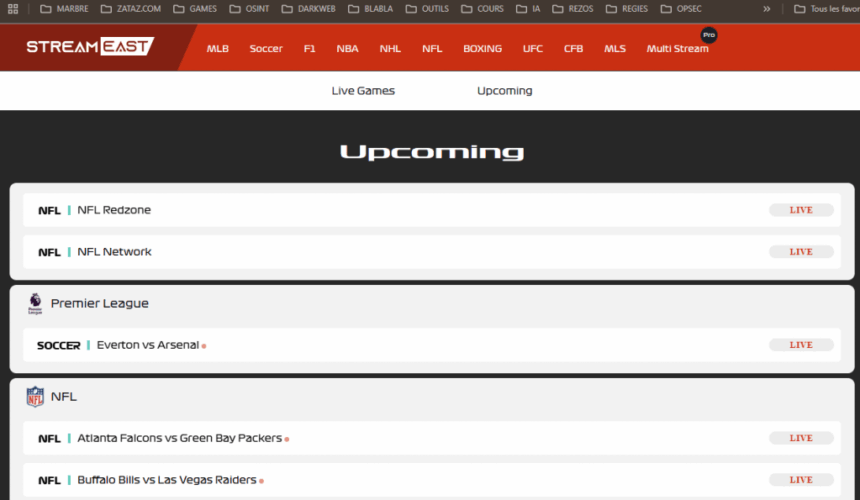
Task: Open the UFC navigation item
Action: (533, 48)
